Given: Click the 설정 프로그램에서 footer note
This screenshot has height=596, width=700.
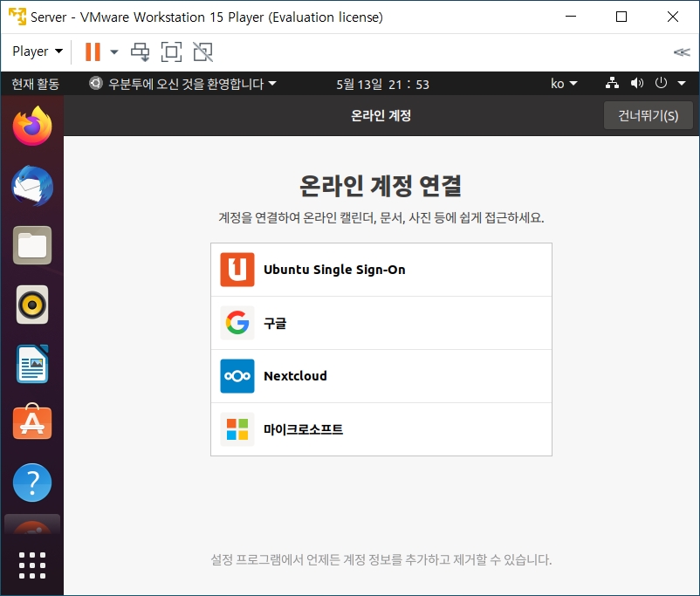Looking at the screenshot, I should coord(381,559).
